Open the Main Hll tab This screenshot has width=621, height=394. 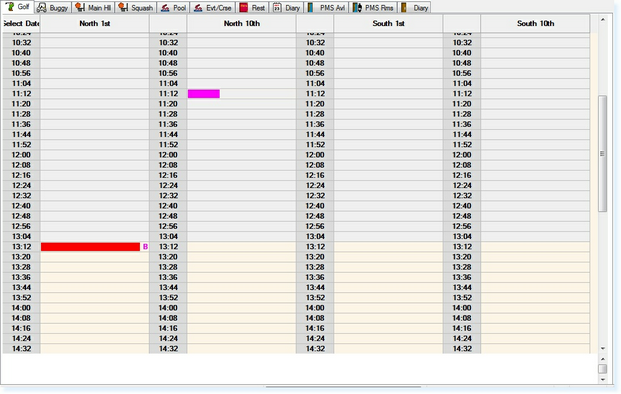point(93,8)
